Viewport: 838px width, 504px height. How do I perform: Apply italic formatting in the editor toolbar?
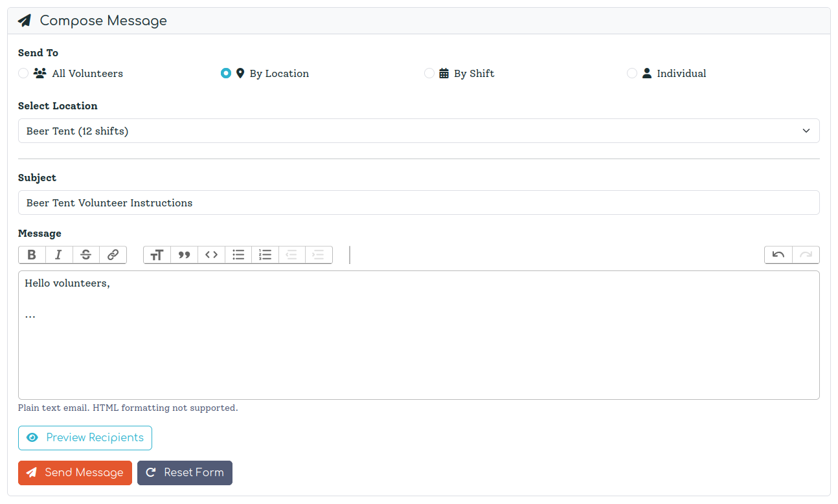[58, 254]
